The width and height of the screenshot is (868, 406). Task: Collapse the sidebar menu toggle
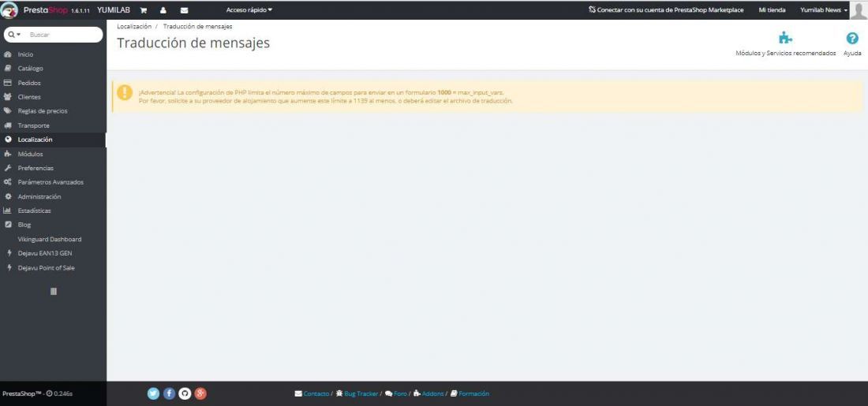pos(53,292)
